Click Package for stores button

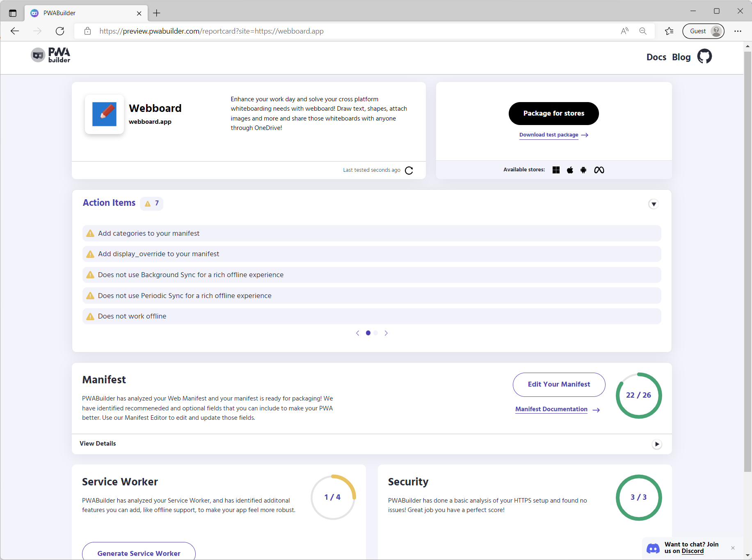pos(554,114)
